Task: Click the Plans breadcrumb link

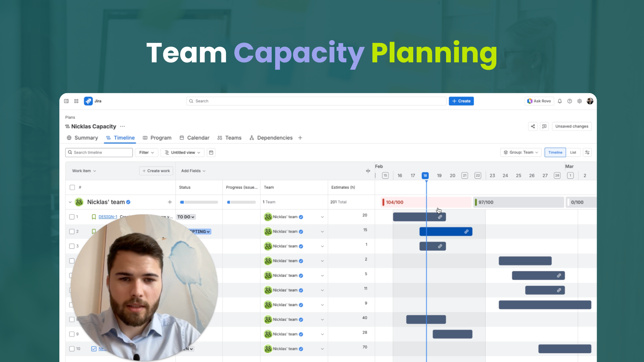Action: tap(70, 117)
